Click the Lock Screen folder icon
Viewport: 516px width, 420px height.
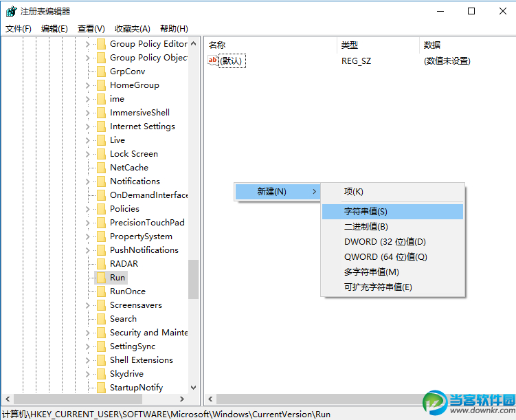click(102, 154)
